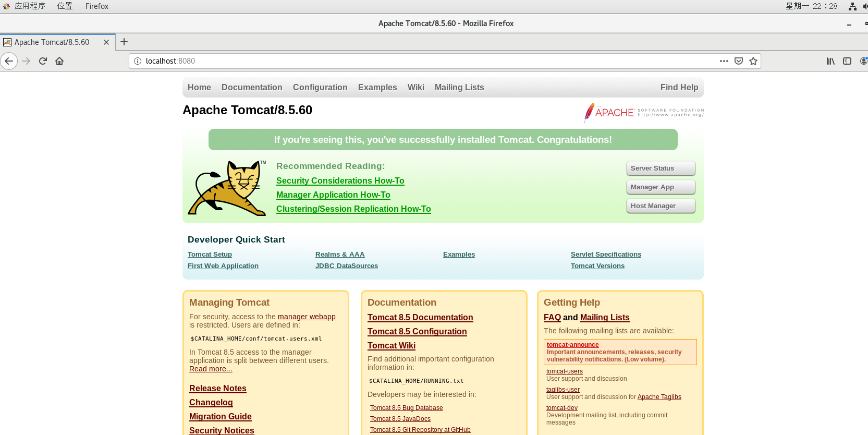Click the Firefox app menu in the top panel
This screenshot has width=868, height=435.
click(x=97, y=6)
